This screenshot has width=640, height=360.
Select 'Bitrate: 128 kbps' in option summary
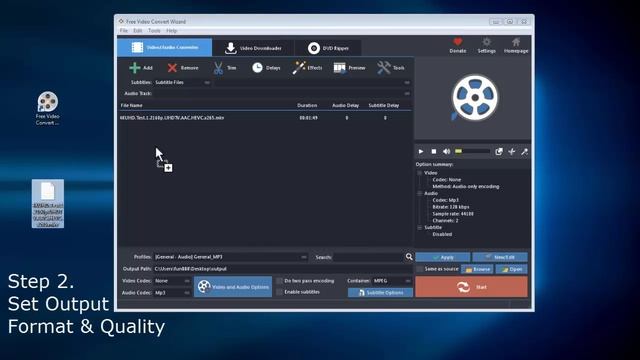pos(451,207)
